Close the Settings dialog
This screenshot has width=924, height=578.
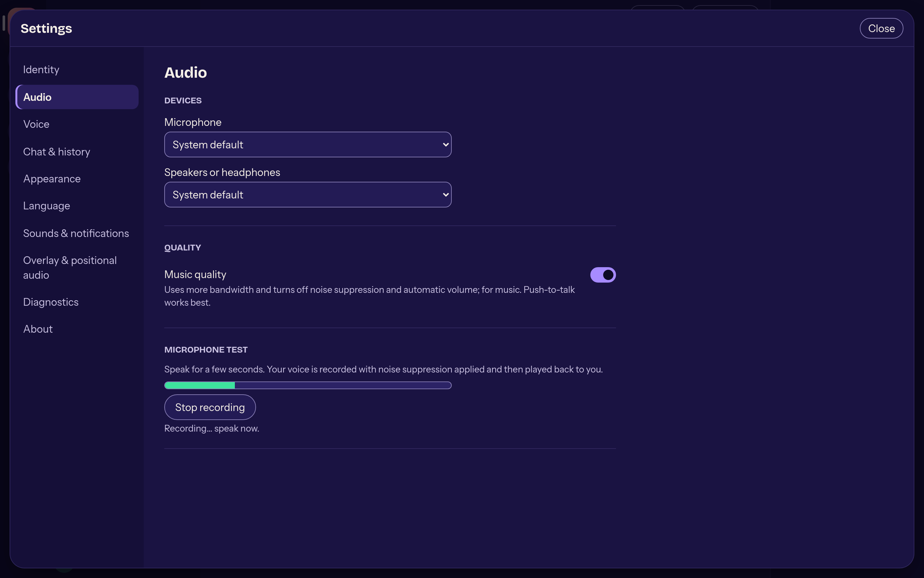(881, 28)
